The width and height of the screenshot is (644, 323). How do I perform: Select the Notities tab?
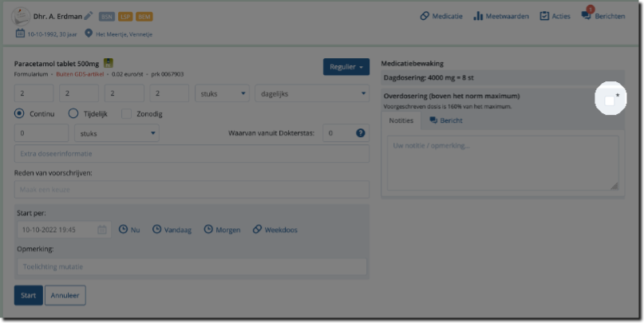pyautogui.click(x=401, y=120)
